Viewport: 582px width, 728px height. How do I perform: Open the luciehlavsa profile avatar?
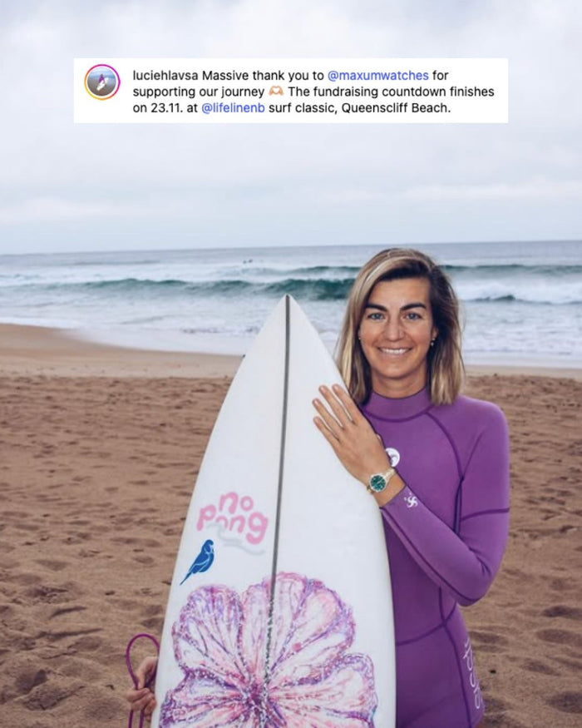pos(102,82)
